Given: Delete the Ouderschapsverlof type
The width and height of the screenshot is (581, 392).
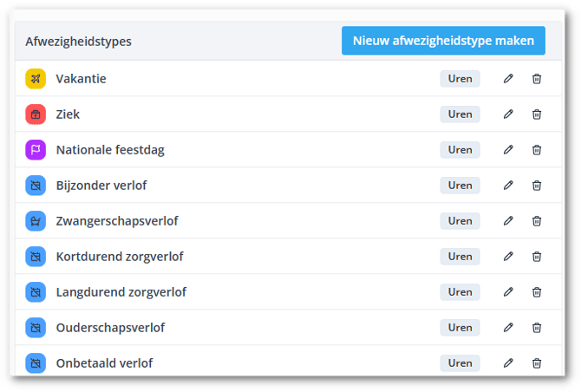Looking at the screenshot, I should coord(537,328).
